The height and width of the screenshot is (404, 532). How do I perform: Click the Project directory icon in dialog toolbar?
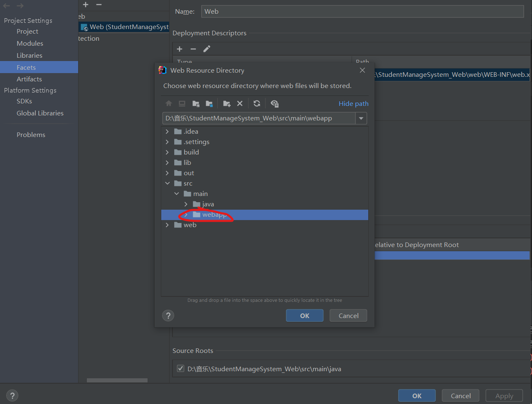pos(196,104)
